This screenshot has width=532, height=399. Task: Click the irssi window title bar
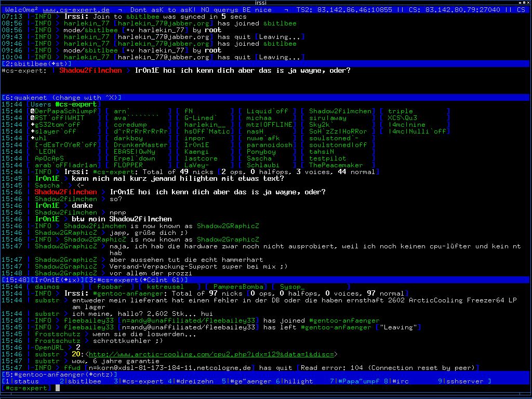(x=265, y=3)
